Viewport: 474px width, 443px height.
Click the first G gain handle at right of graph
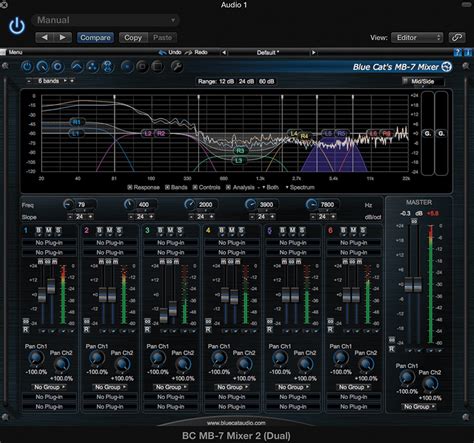point(427,133)
